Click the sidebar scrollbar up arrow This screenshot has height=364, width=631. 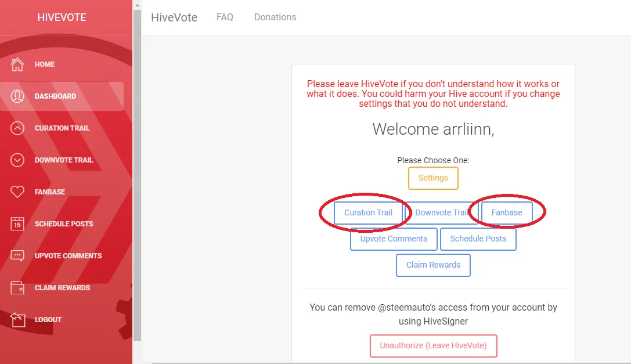[137, 5]
